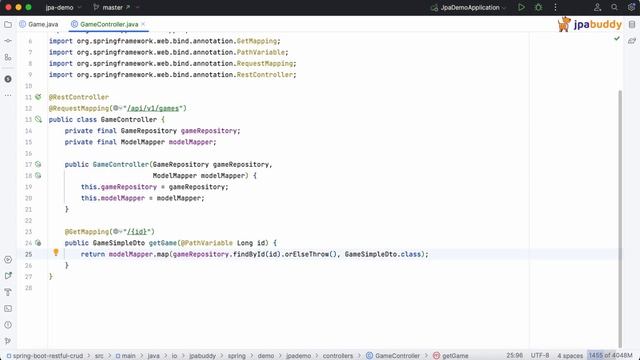Close the GameController.java tab
The width and height of the screenshot is (640, 360).
tap(143, 24)
